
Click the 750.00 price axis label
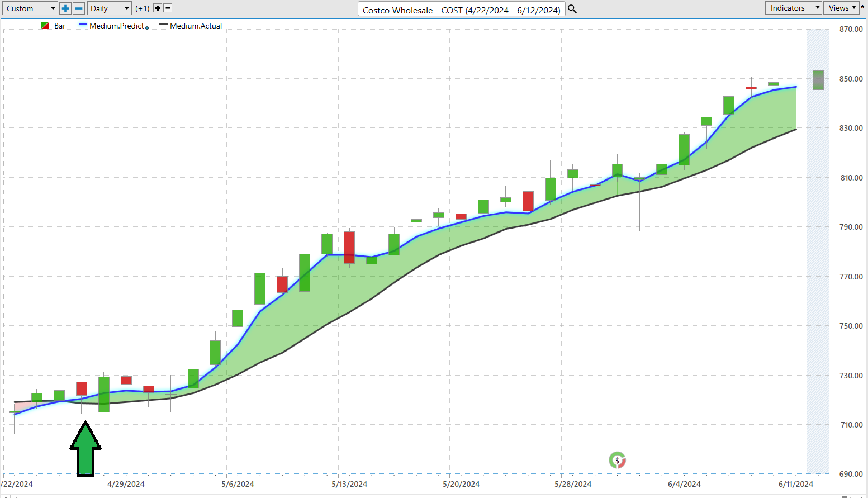(x=851, y=326)
